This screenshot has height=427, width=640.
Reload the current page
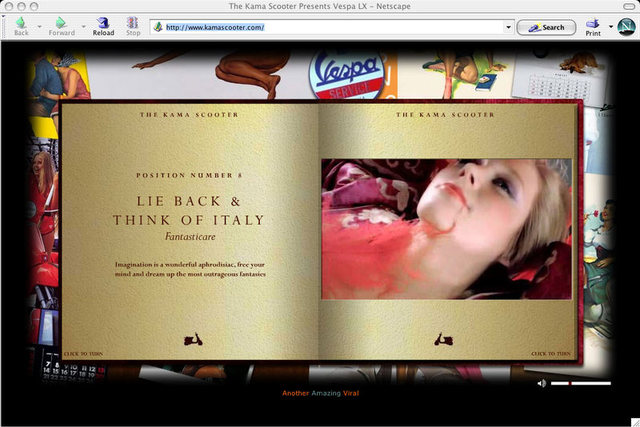[103, 27]
